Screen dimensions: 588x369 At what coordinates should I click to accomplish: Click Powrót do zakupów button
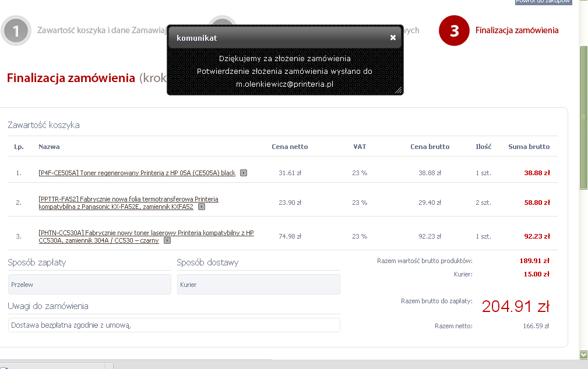[x=543, y=2]
